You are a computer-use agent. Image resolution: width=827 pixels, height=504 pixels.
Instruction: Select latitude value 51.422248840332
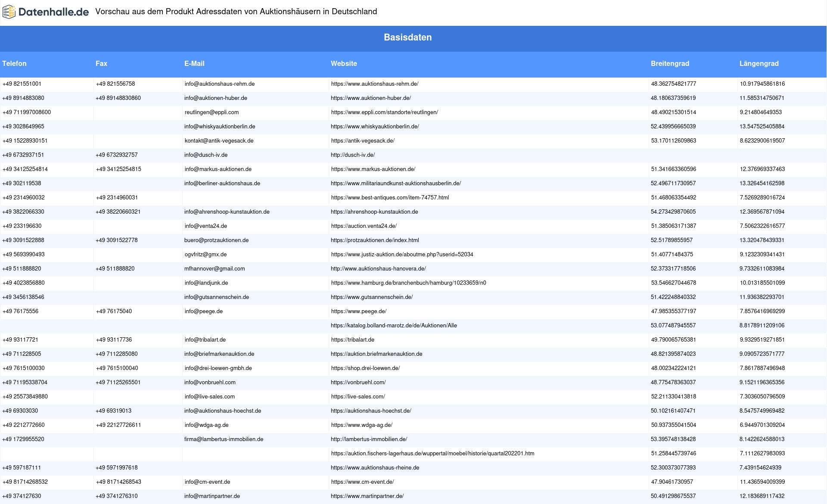click(673, 297)
